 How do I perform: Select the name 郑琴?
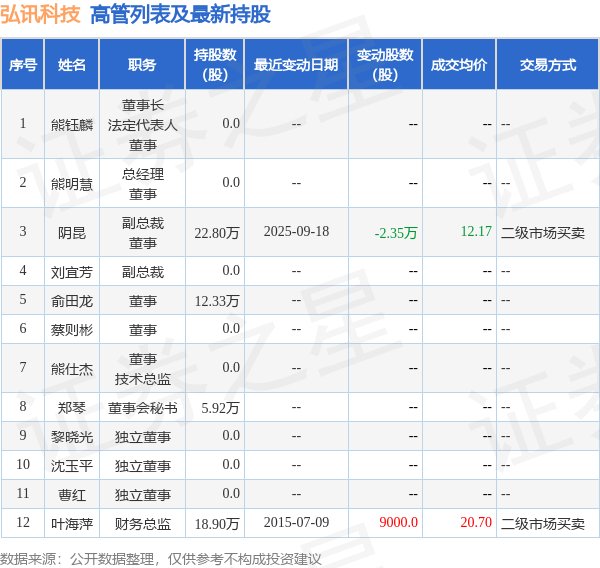pos(72,408)
